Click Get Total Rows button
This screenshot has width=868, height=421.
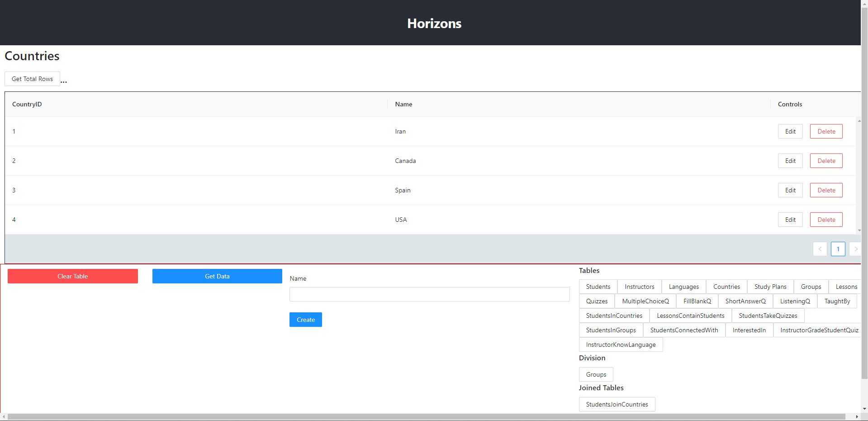pyautogui.click(x=32, y=79)
